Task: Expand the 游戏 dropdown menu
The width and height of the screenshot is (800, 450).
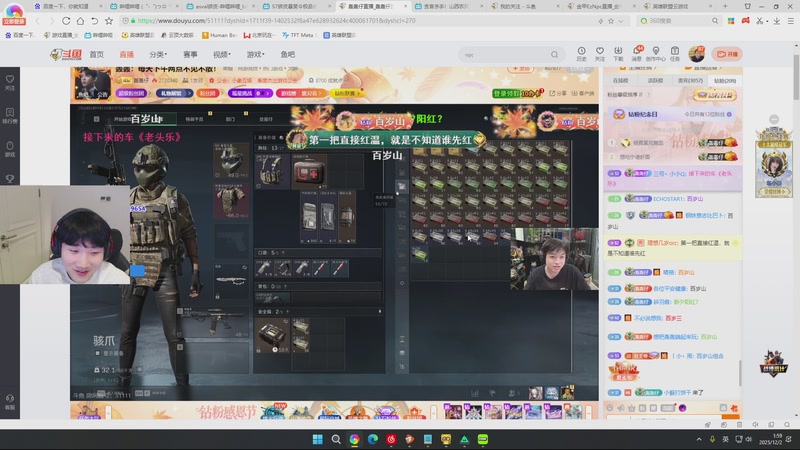Action: pyautogui.click(x=256, y=55)
